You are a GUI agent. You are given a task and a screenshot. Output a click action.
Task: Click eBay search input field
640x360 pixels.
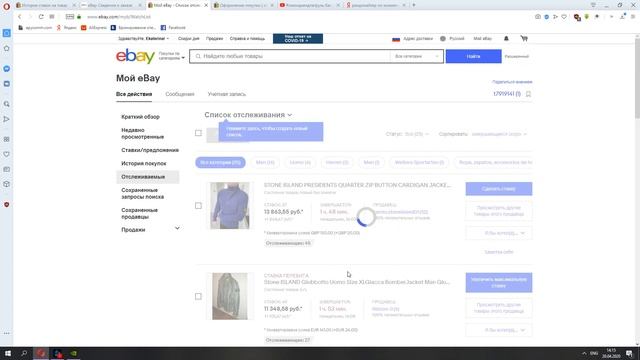click(290, 56)
